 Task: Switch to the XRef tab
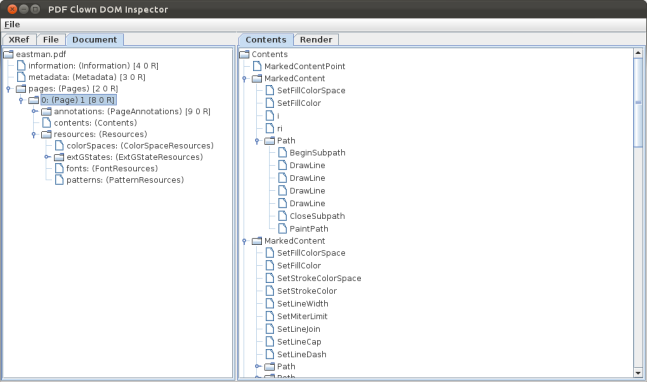pyautogui.click(x=19, y=40)
